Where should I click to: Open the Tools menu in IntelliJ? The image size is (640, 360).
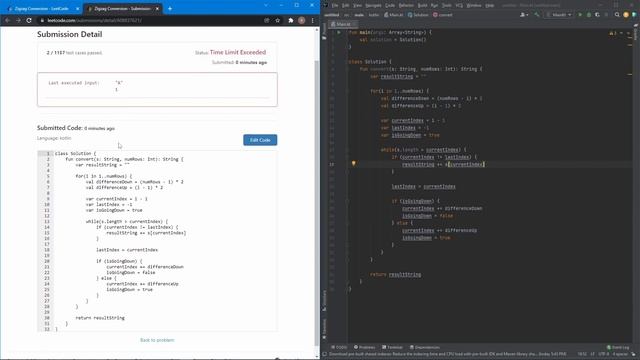click(x=447, y=5)
